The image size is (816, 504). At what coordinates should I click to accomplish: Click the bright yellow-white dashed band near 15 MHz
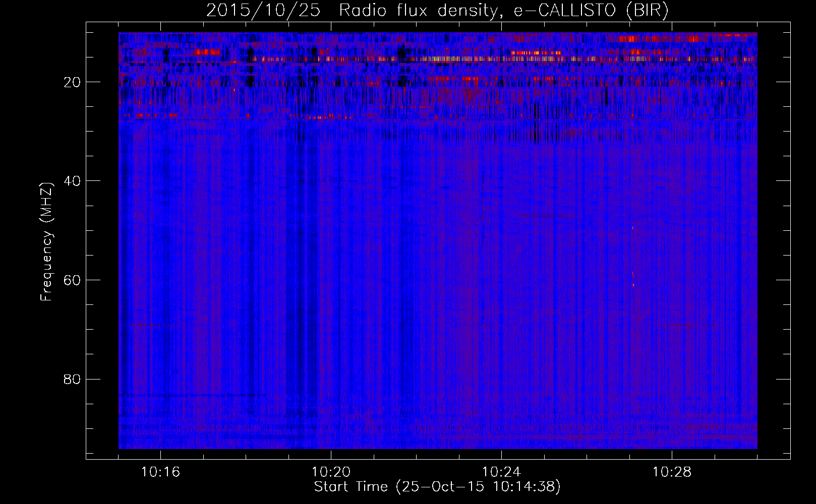point(454,59)
